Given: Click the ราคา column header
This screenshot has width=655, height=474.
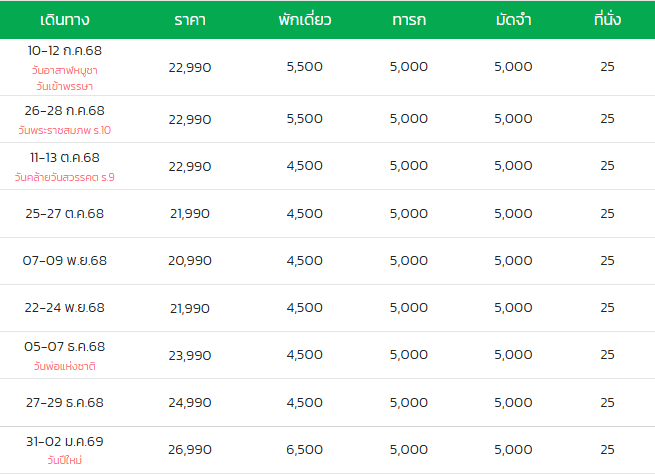Looking at the screenshot, I should pyautogui.click(x=190, y=20).
